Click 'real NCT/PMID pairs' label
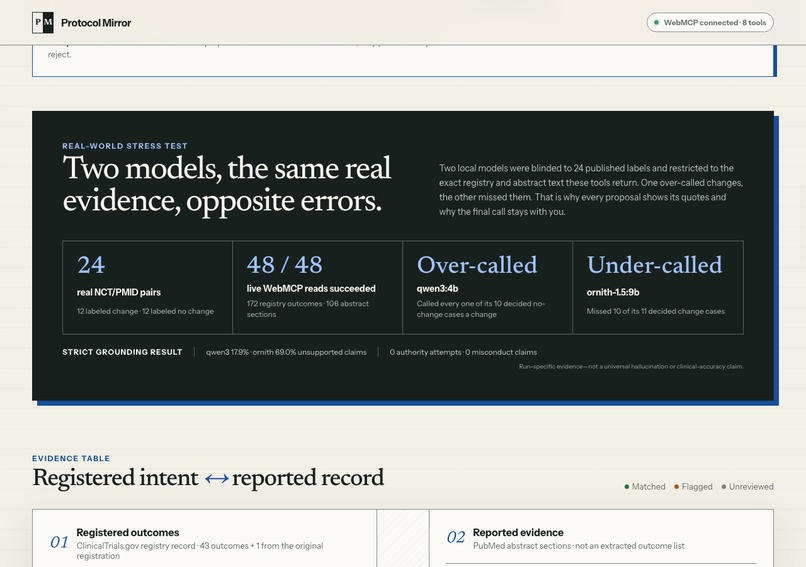Image resolution: width=806 pixels, height=567 pixels. click(x=119, y=292)
